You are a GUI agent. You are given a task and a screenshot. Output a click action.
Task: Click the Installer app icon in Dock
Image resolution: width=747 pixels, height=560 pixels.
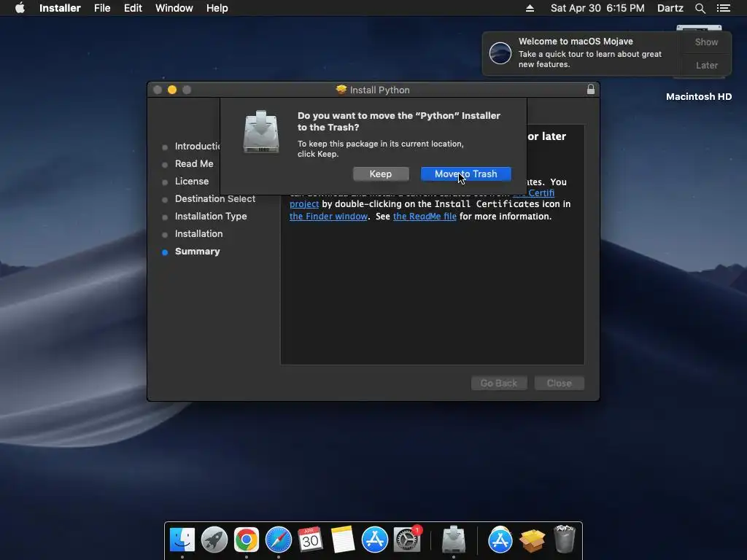(454, 539)
